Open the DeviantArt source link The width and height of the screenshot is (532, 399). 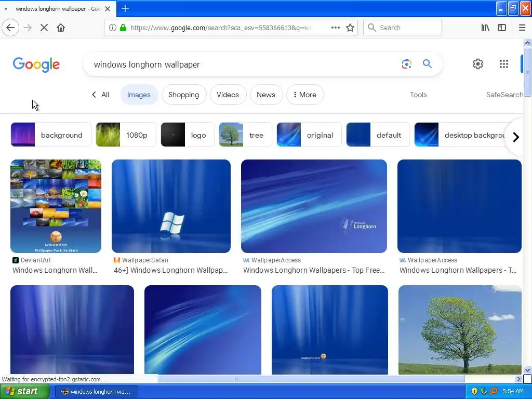[32, 260]
